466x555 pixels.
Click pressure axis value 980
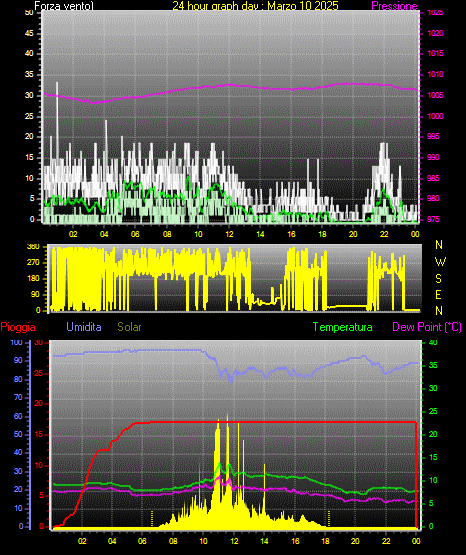pyautogui.click(x=433, y=198)
